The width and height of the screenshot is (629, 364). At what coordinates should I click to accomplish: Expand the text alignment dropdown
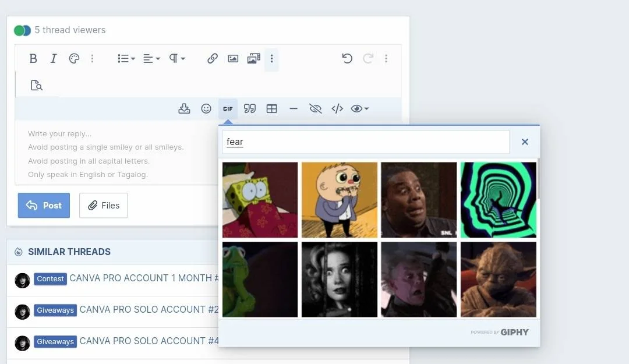[151, 59]
